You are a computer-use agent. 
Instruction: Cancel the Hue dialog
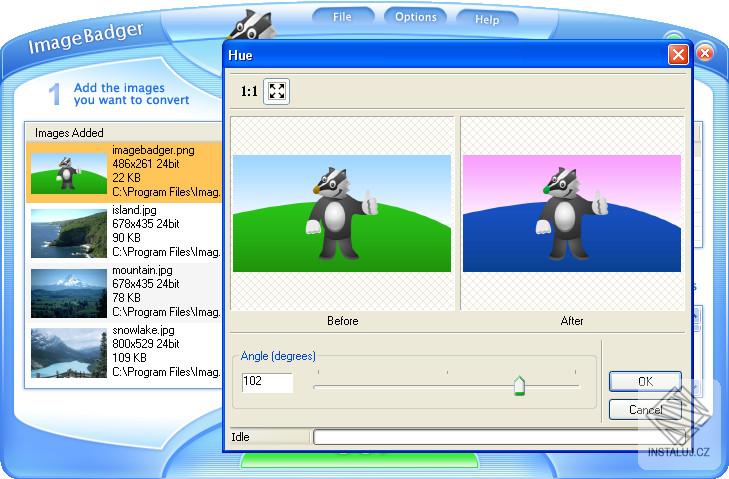click(645, 410)
